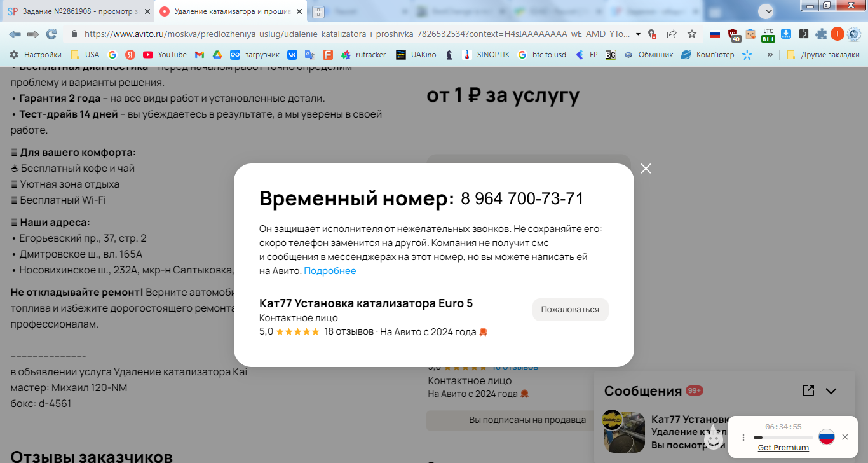This screenshot has width=868, height=463.
Task: Open the SINOPTIK bookmark
Action: point(486,55)
